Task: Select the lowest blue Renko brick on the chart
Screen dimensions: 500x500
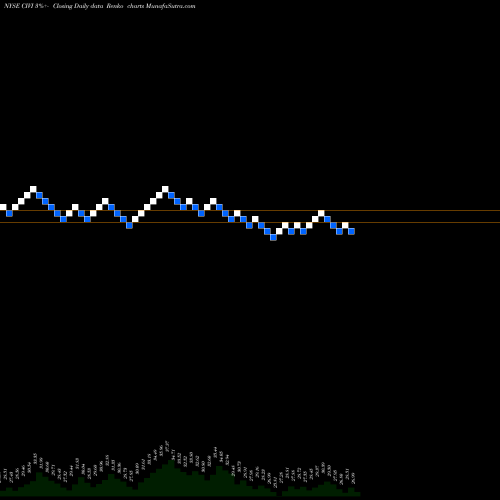Action: [273, 237]
